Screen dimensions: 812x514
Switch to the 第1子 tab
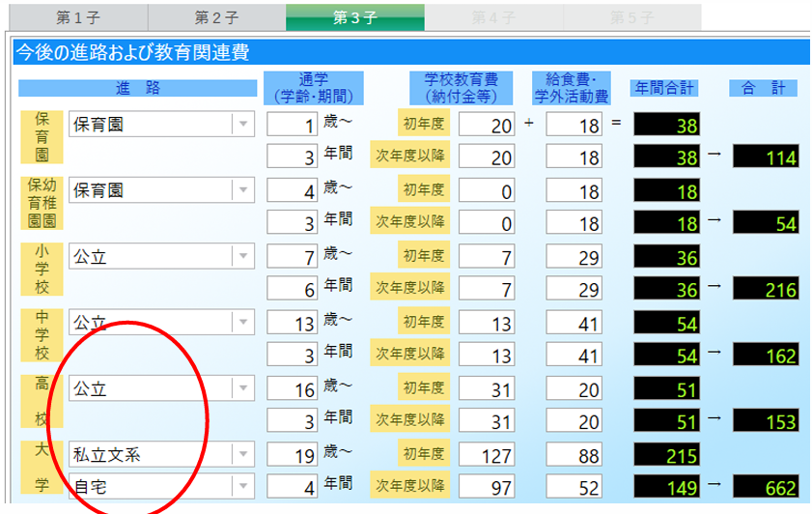[74, 17]
